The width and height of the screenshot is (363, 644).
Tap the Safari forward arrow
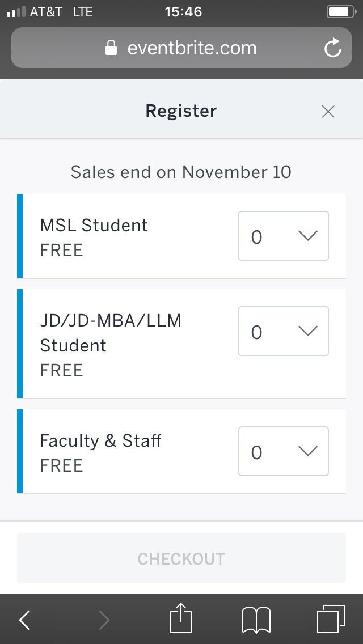pos(104,620)
